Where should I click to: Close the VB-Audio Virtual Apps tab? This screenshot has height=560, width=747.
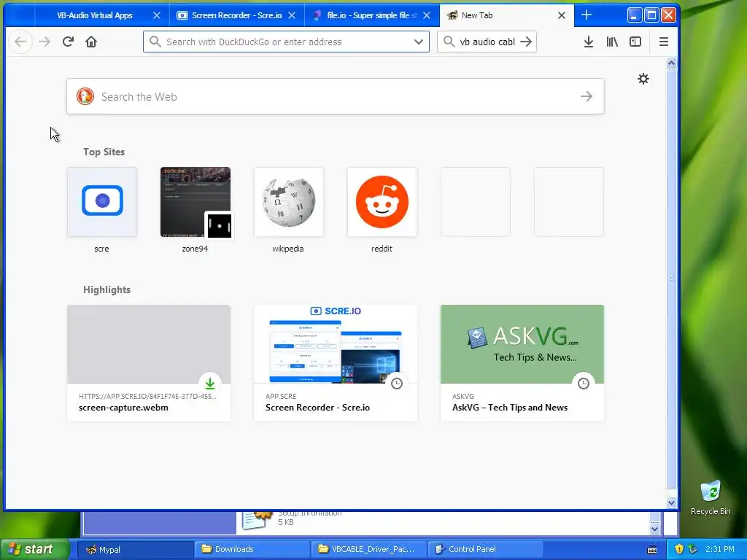[157, 15]
